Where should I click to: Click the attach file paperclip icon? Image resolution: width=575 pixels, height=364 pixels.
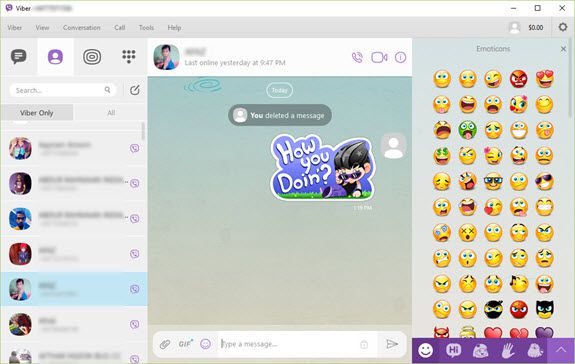click(x=165, y=344)
